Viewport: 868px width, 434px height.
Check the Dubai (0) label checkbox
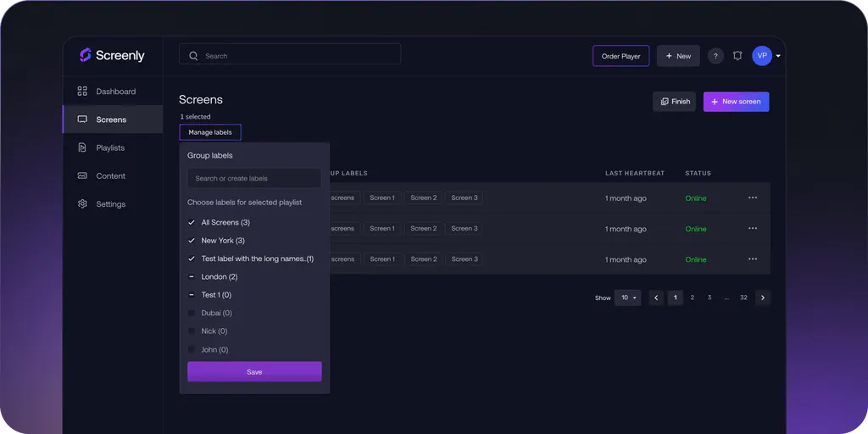[x=192, y=314]
